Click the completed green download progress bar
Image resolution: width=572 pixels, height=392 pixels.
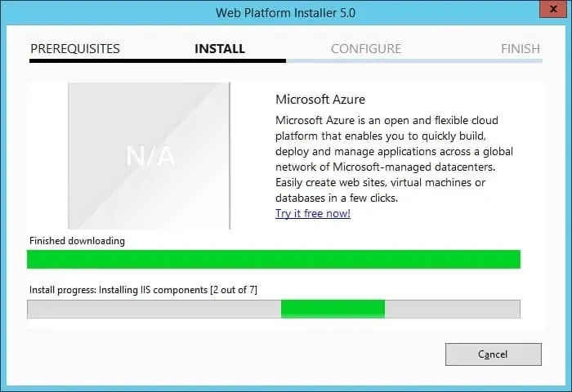pos(274,259)
